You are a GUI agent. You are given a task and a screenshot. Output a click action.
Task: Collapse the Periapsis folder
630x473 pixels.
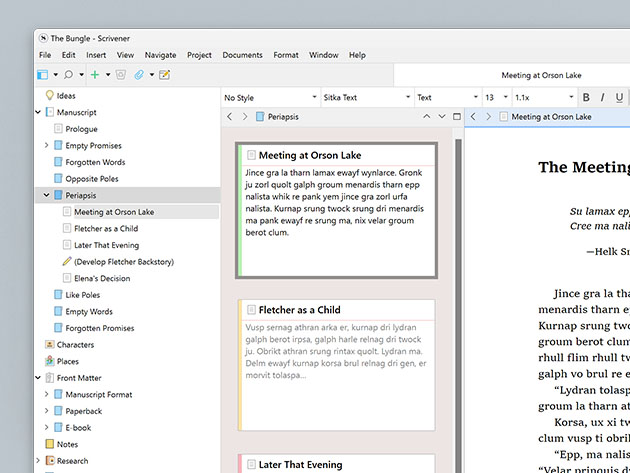pyautogui.click(x=46, y=195)
